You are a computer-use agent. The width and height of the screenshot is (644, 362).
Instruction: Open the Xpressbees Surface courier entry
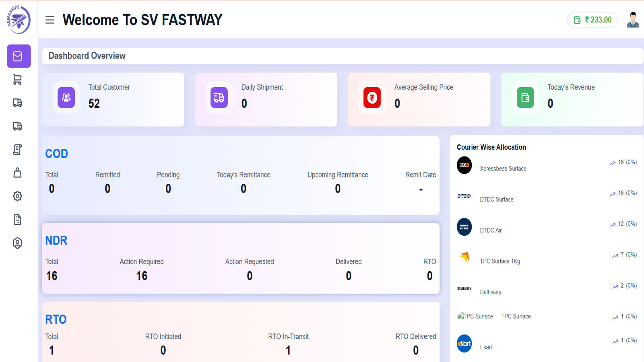(x=547, y=165)
